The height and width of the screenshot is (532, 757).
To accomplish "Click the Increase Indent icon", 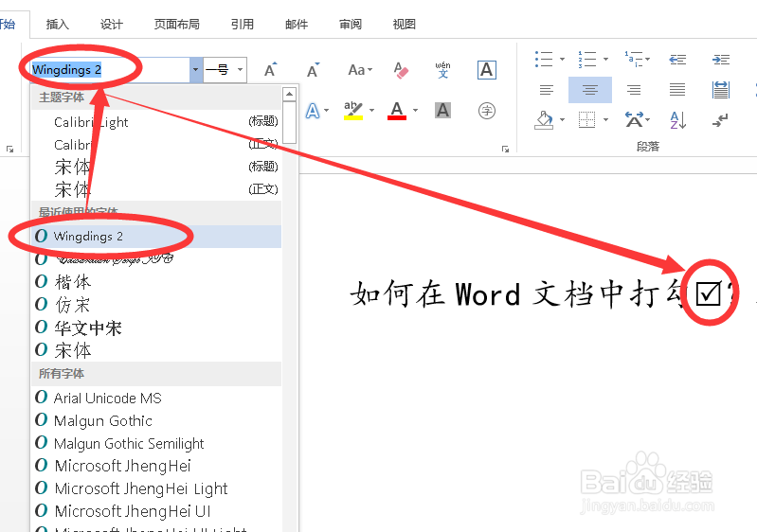I will [721, 60].
